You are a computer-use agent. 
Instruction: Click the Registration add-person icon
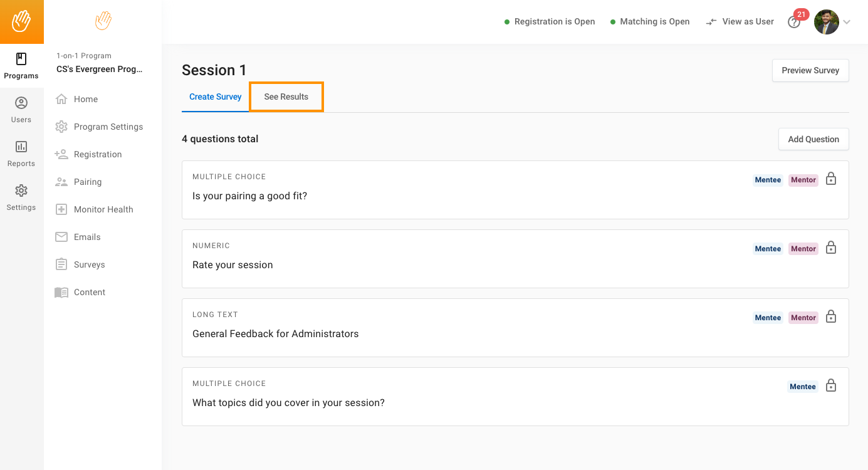click(x=61, y=154)
